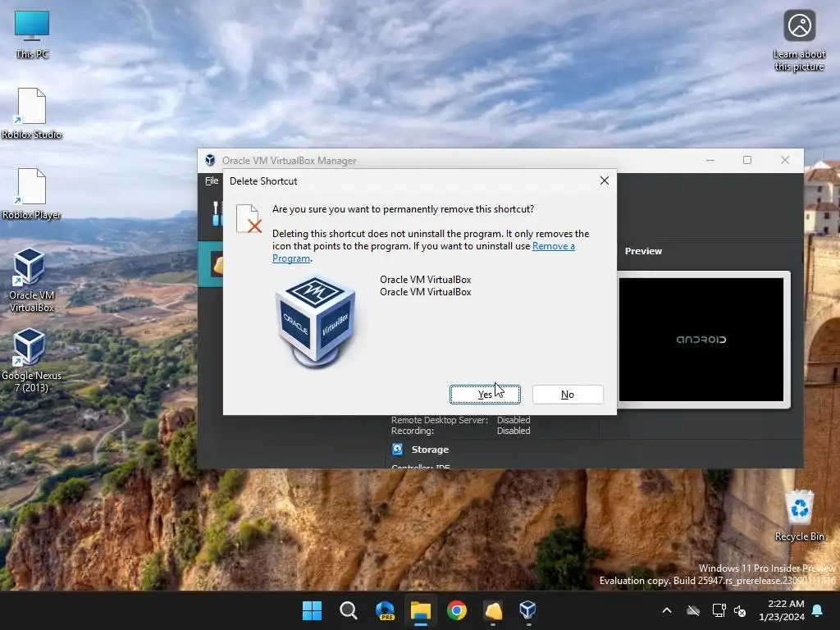Viewport: 840px width, 630px height.
Task: Select the Storage section header
Action: click(430, 450)
